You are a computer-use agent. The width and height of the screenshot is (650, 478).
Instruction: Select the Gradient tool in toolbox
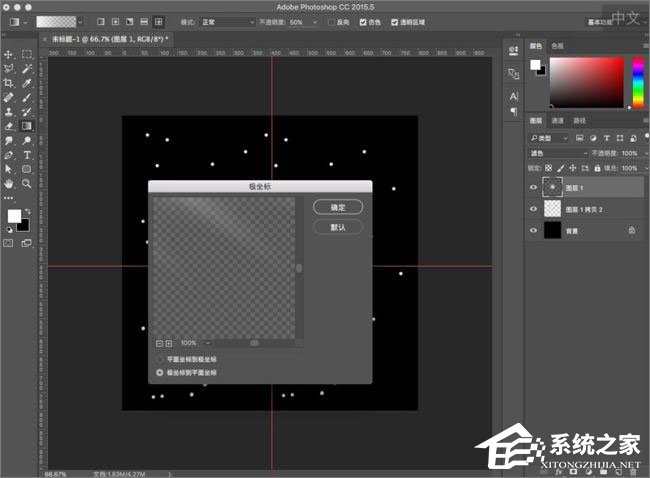27,126
